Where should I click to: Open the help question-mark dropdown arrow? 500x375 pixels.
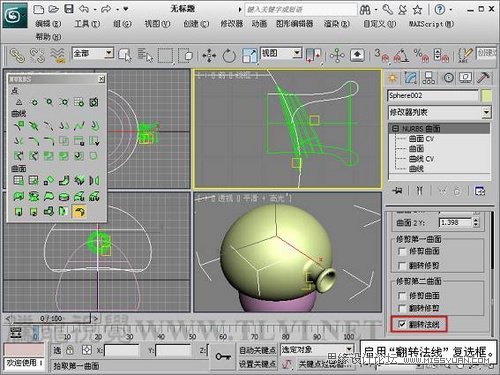(451, 10)
